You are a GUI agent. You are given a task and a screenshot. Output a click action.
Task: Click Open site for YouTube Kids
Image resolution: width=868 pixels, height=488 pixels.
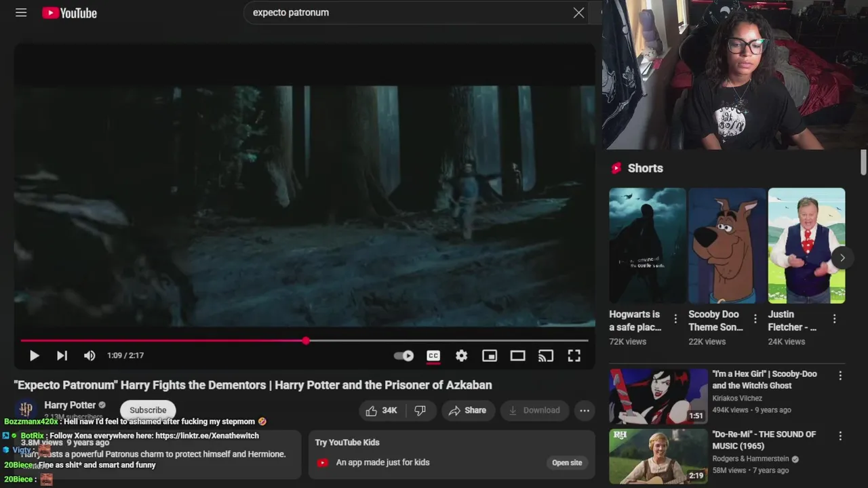[567, 463]
